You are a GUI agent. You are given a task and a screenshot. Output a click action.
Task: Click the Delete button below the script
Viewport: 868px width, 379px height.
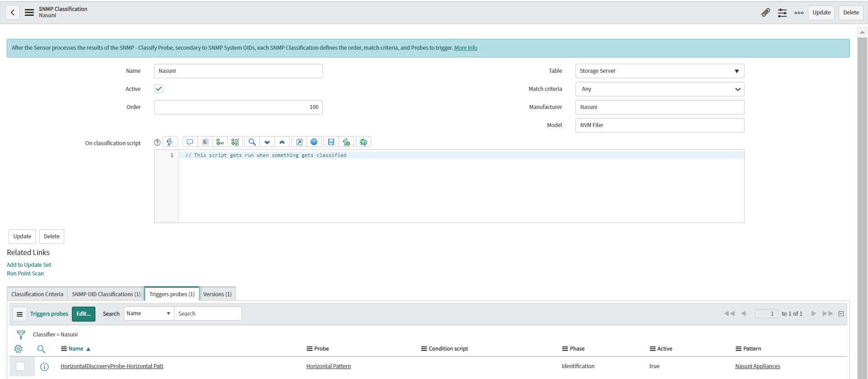(x=52, y=237)
